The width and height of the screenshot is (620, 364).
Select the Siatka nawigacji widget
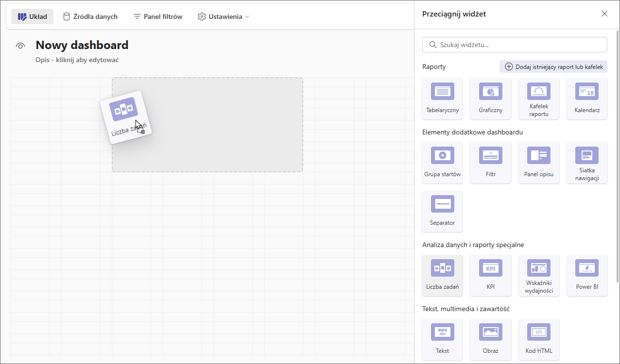click(587, 163)
